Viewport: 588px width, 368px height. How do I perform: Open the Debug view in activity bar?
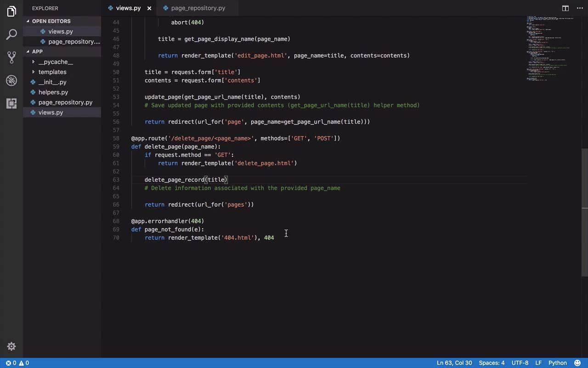pos(11,80)
